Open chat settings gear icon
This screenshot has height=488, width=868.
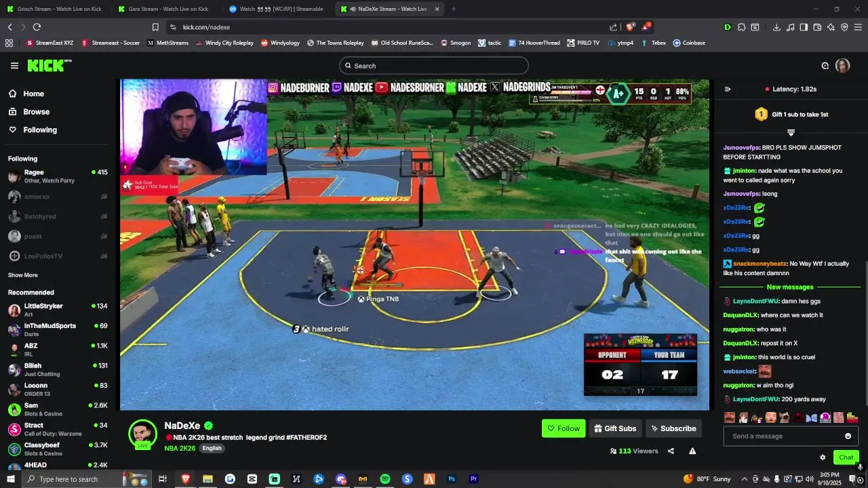(x=823, y=457)
